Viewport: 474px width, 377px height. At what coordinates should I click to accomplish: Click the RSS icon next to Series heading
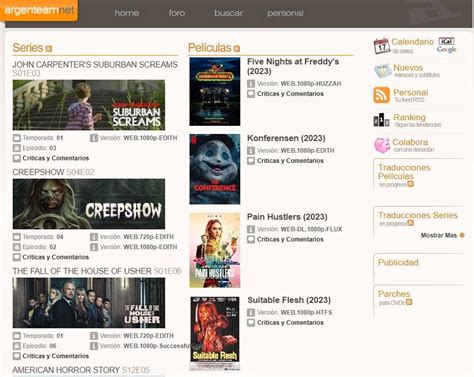tap(49, 49)
